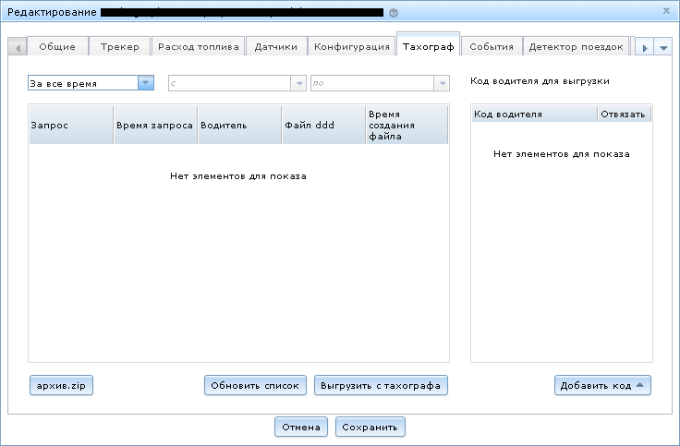Click the help question mark icon
Screen dimensions: 680x446
point(393,13)
